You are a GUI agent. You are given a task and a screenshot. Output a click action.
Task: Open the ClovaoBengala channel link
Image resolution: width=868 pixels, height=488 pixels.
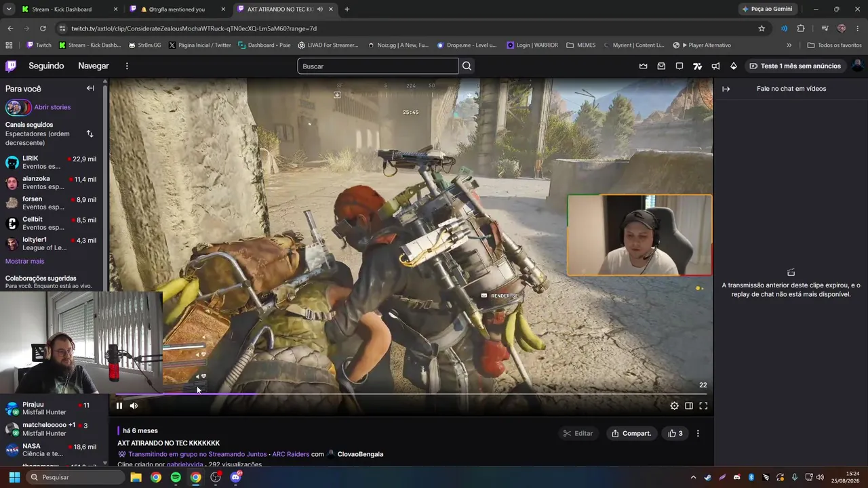pyautogui.click(x=360, y=454)
